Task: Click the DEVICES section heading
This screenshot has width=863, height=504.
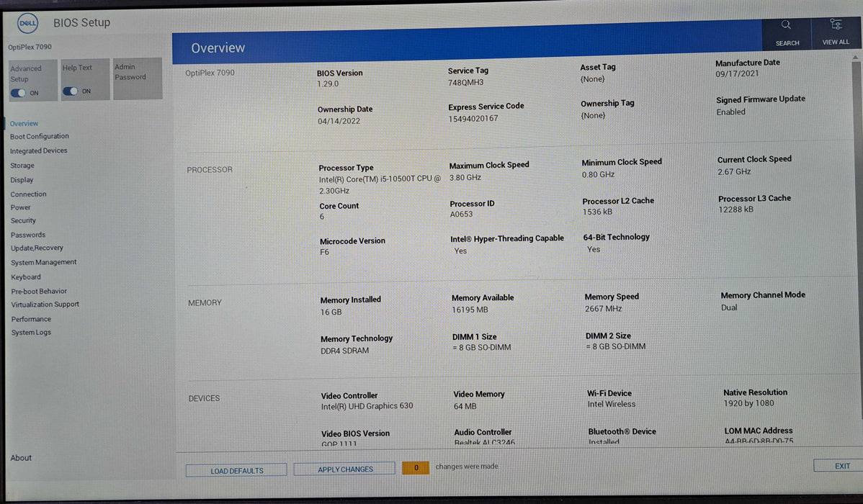Action: tap(204, 398)
